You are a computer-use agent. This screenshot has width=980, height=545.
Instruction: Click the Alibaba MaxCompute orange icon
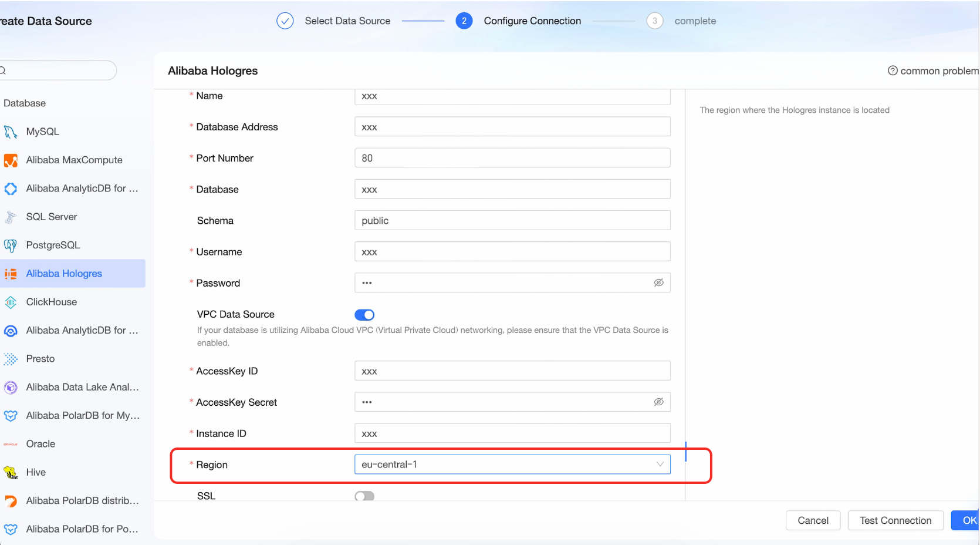(x=11, y=160)
